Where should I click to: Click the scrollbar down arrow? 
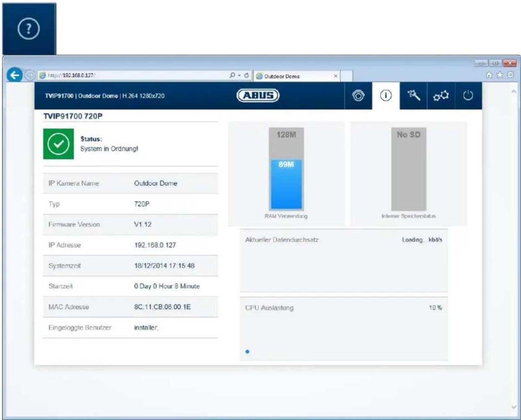point(514,407)
